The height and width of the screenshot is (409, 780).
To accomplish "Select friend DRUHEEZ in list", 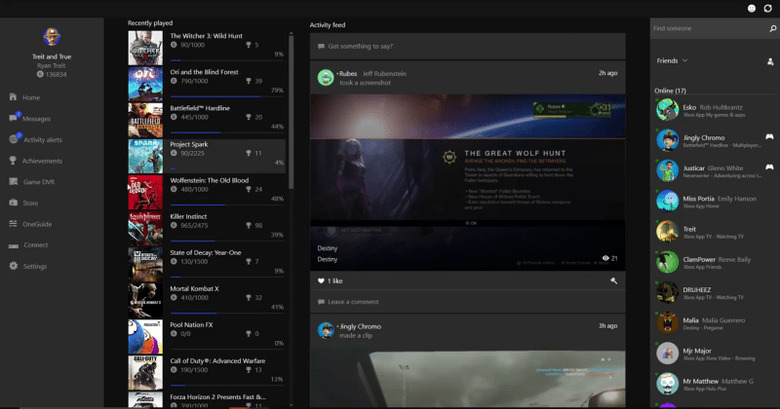I will [714, 293].
